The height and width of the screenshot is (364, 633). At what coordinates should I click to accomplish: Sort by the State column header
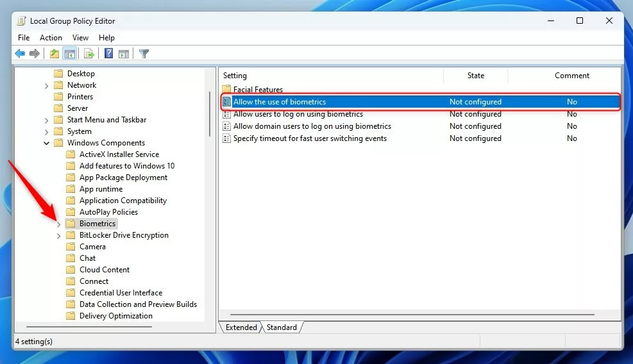pyautogui.click(x=476, y=76)
